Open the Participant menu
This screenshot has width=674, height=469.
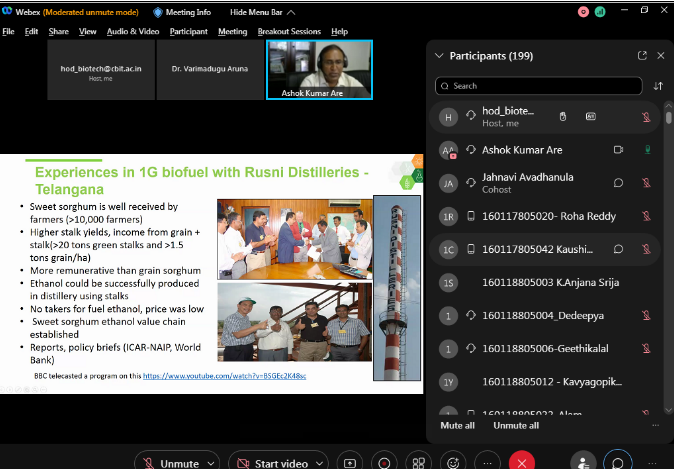point(188,31)
